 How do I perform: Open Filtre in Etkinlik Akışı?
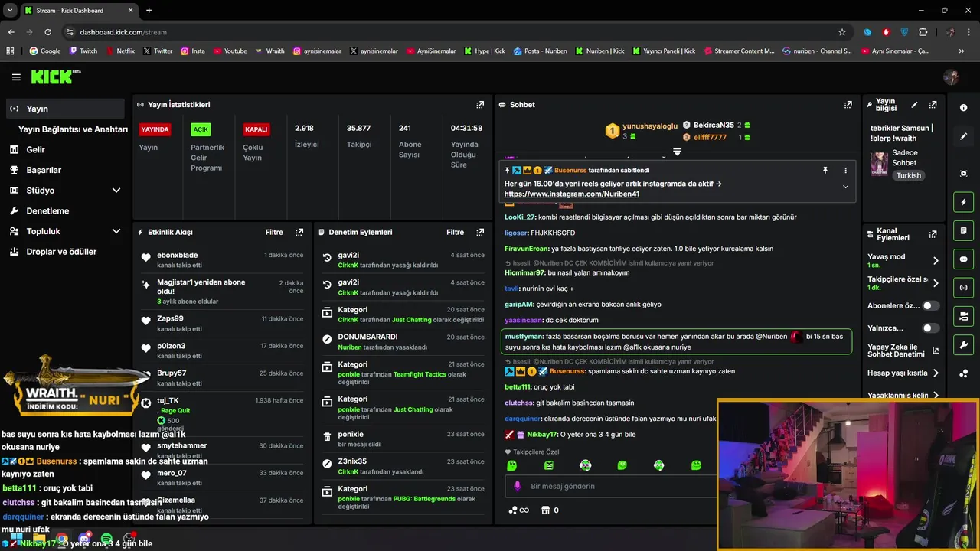(274, 232)
